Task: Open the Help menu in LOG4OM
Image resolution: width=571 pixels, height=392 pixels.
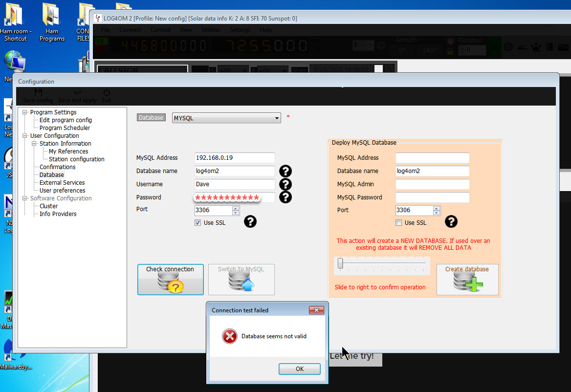Action: tap(265, 30)
